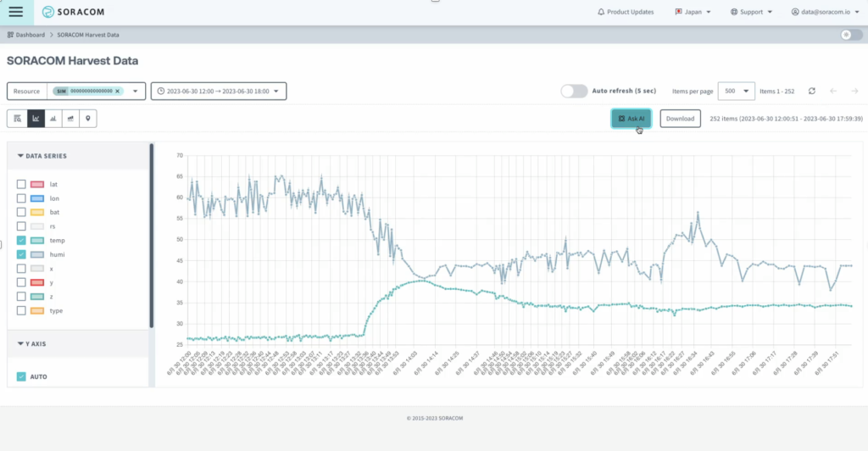This screenshot has width=868, height=451.
Task: Click 'Items 1 - 252' text
Action: coord(776,92)
